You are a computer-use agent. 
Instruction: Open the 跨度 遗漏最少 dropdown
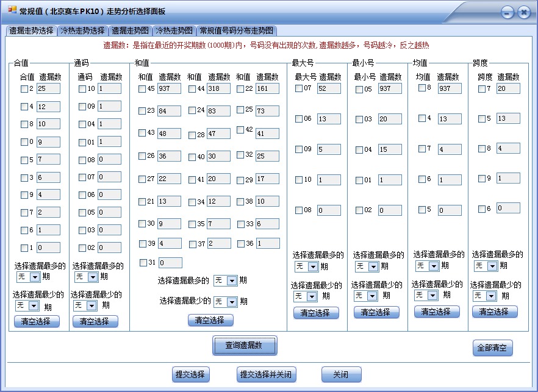pos(484,296)
